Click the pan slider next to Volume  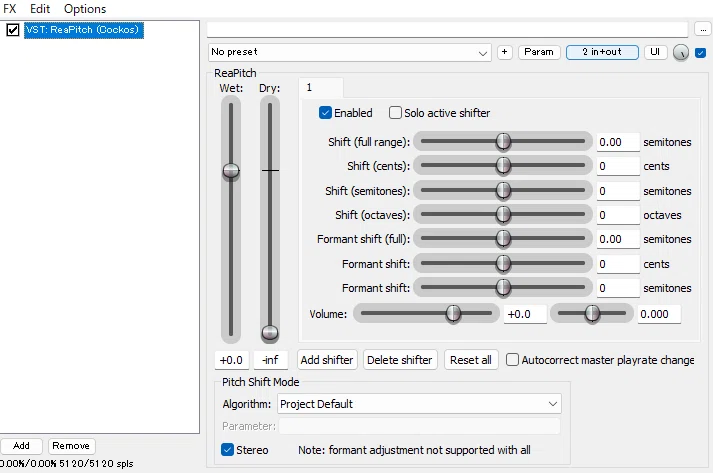coord(592,313)
